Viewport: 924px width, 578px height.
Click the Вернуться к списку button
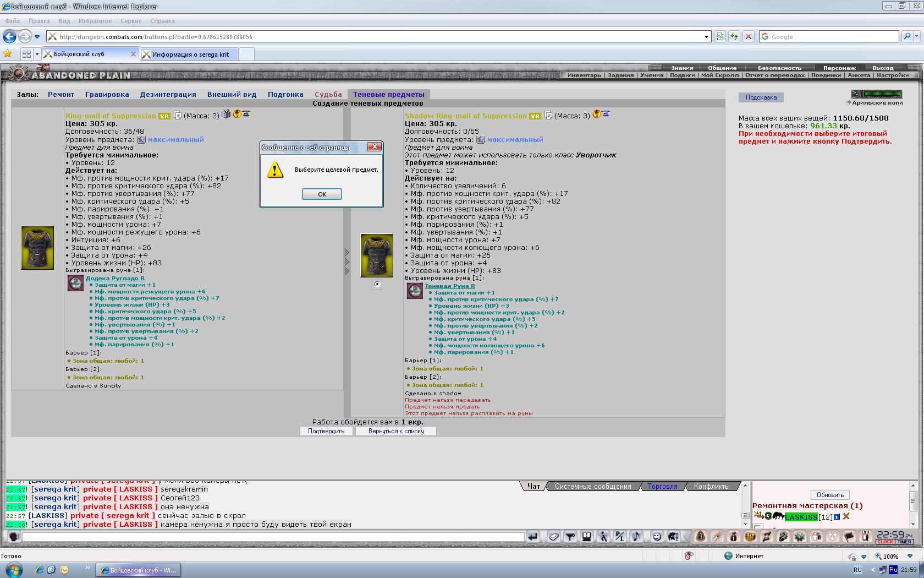coord(396,431)
